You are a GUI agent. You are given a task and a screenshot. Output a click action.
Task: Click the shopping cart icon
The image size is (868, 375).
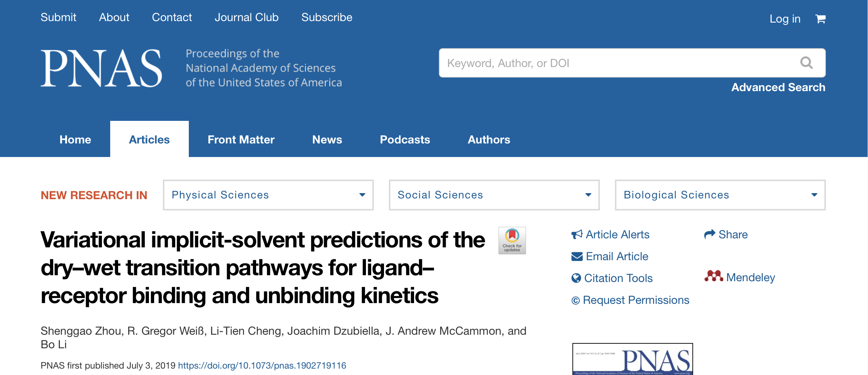click(x=820, y=19)
